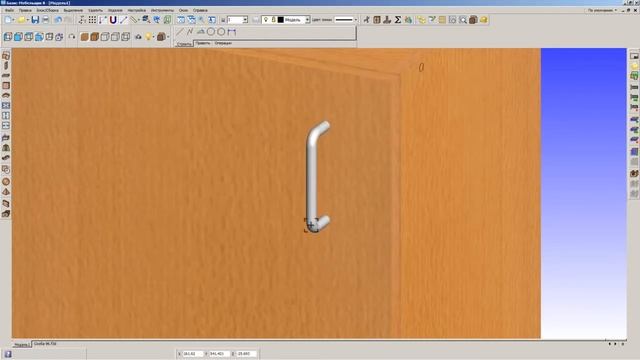Save the model with the floppy disk icon
Screen dimensions: 640x360
(35, 20)
